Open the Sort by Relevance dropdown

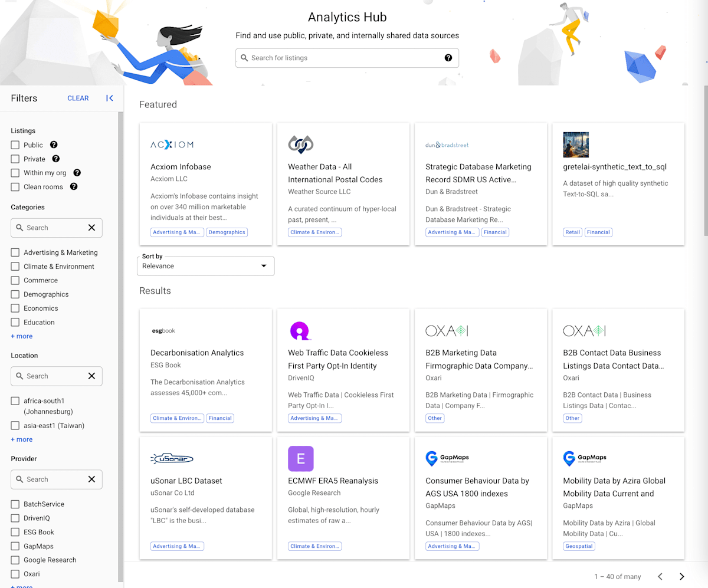pyautogui.click(x=205, y=266)
